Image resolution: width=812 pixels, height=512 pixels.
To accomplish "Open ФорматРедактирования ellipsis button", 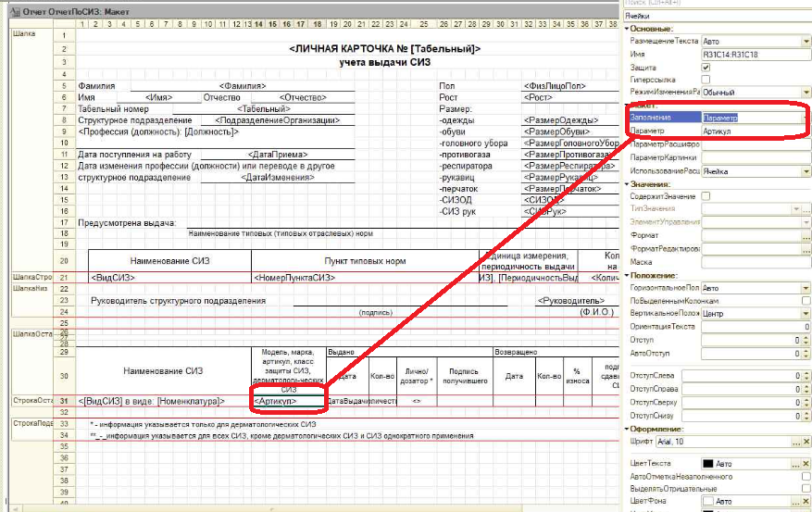I will click(x=806, y=248).
